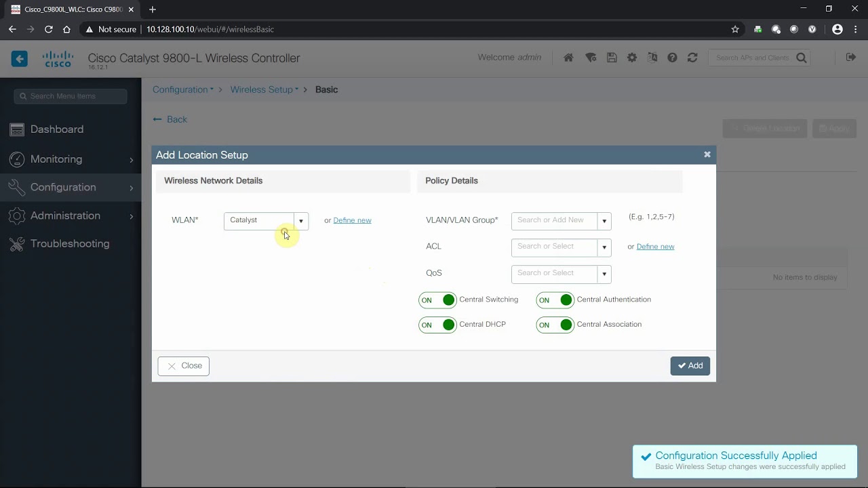Image resolution: width=868 pixels, height=488 pixels.
Task: Open the Administration menu
Action: [x=71, y=216]
